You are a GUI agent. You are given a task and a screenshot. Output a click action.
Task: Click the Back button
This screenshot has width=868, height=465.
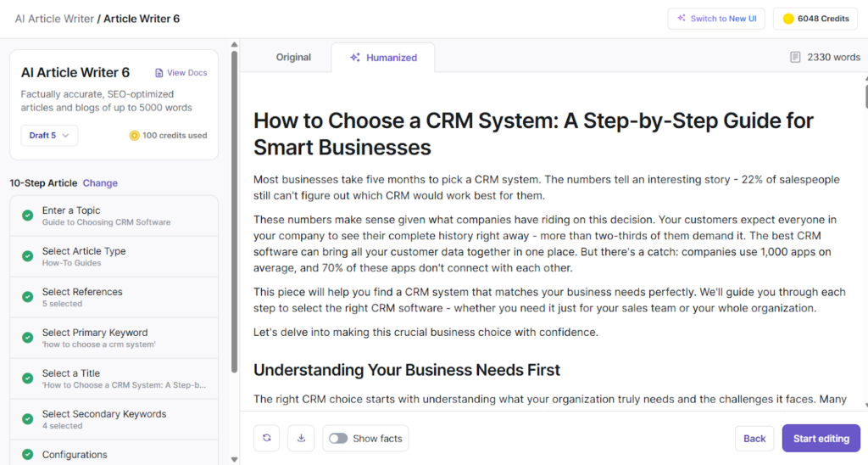pos(754,439)
